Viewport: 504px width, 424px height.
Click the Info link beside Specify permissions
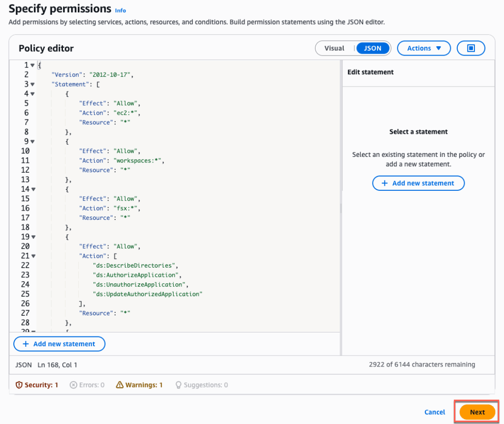tap(120, 10)
